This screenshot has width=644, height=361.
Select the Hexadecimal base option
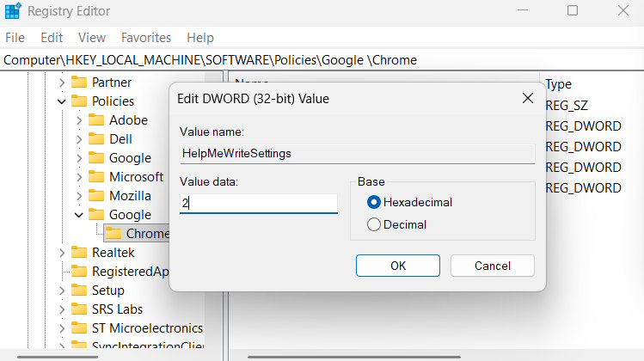pos(374,202)
